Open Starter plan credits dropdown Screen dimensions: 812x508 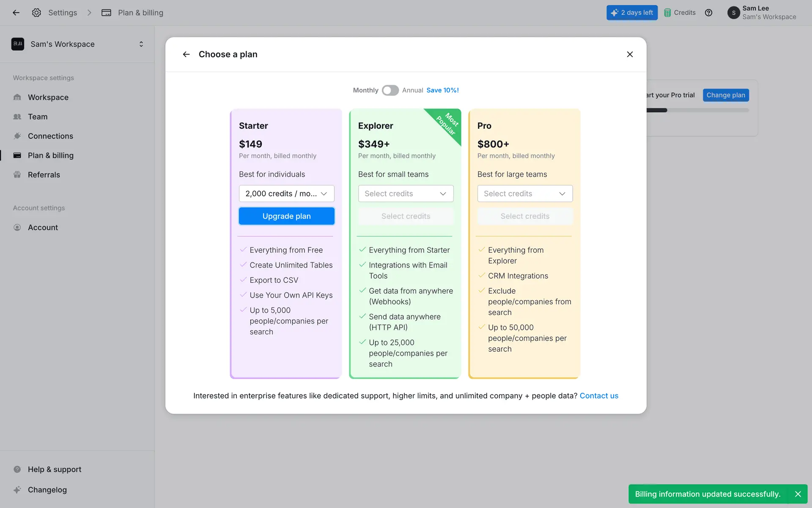click(286, 193)
